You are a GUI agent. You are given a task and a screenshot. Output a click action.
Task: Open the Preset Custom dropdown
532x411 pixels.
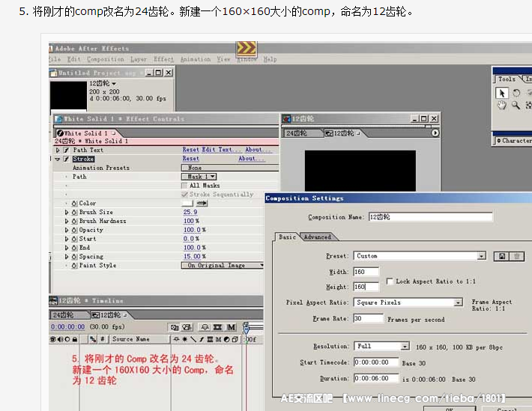click(x=420, y=256)
